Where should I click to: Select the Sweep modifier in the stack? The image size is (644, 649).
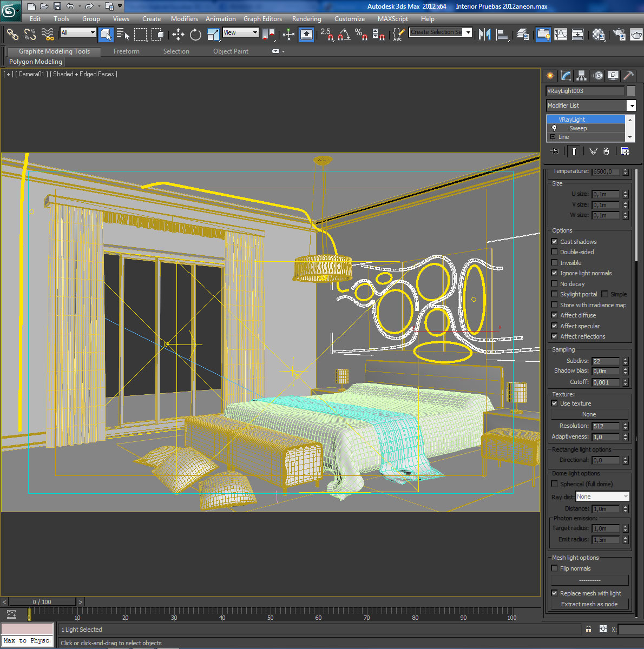pos(578,128)
